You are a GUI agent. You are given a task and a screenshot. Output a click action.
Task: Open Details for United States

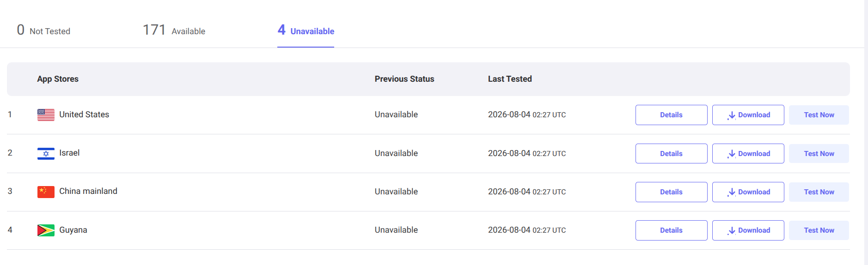pyautogui.click(x=671, y=115)
